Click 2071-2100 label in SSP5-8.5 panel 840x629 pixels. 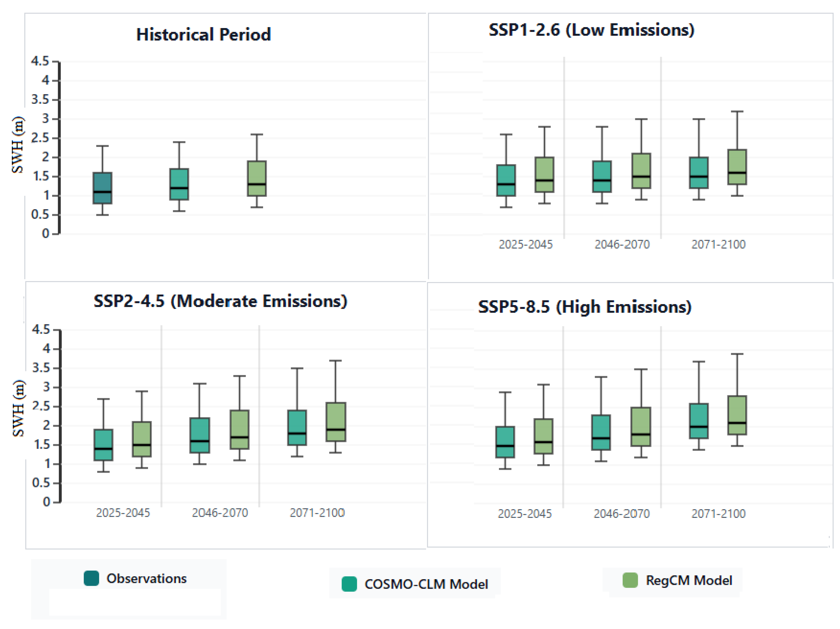coord(718,514)
